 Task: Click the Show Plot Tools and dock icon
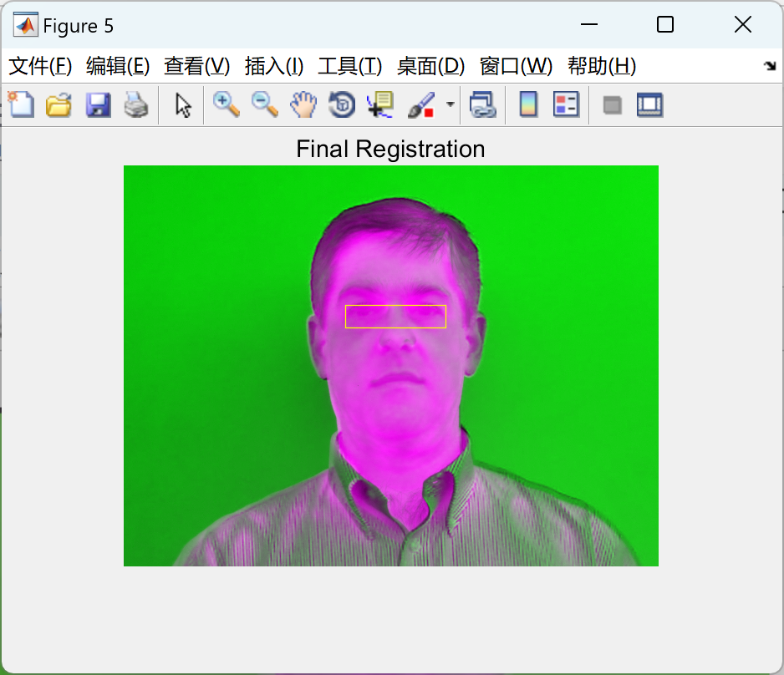click(650, 105)
